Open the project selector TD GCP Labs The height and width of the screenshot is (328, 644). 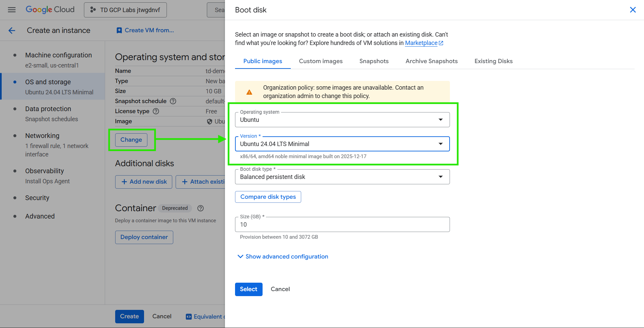pyautogui.click(x=125, y=10)
